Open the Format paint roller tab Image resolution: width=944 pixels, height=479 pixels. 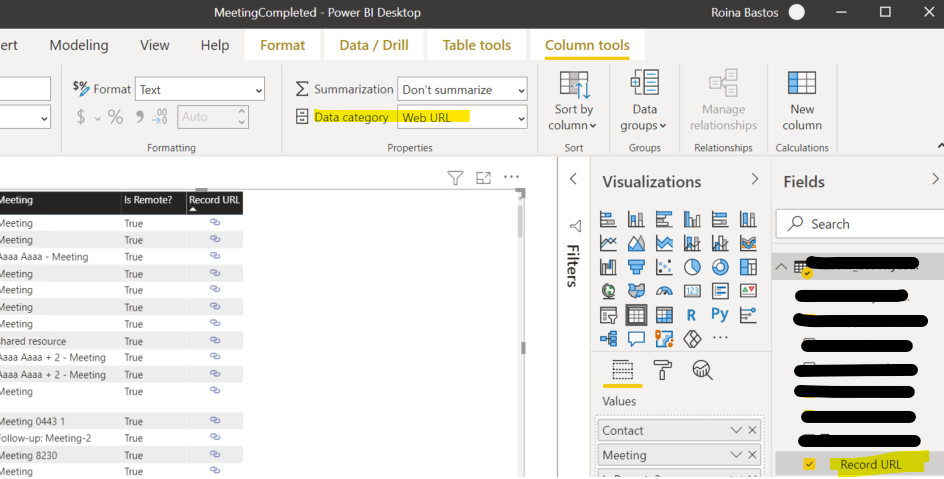[x=662, y=370]
